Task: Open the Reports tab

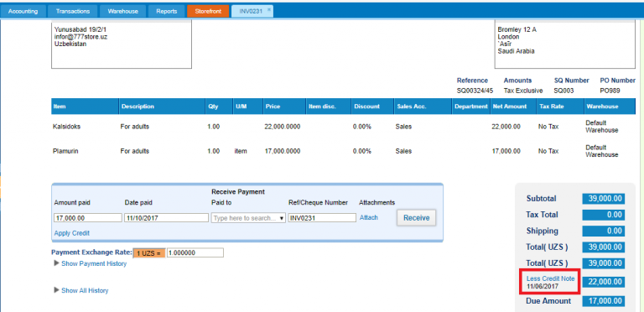Action: tap(166, 12)
